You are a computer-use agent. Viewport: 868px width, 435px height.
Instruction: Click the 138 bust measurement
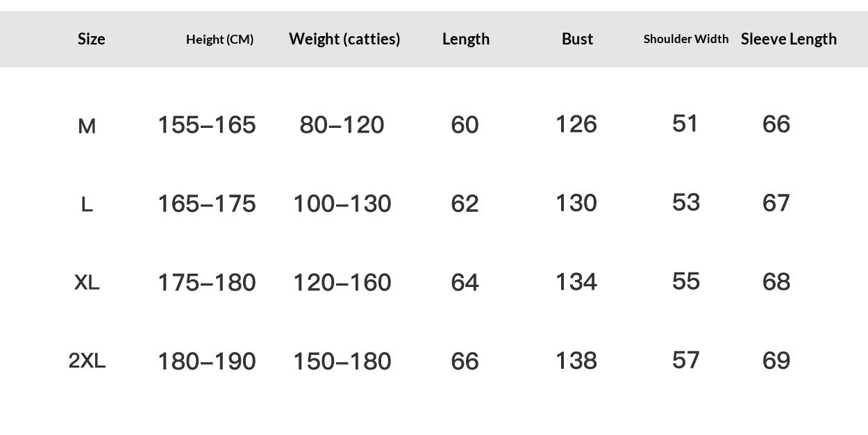[576, 361]
